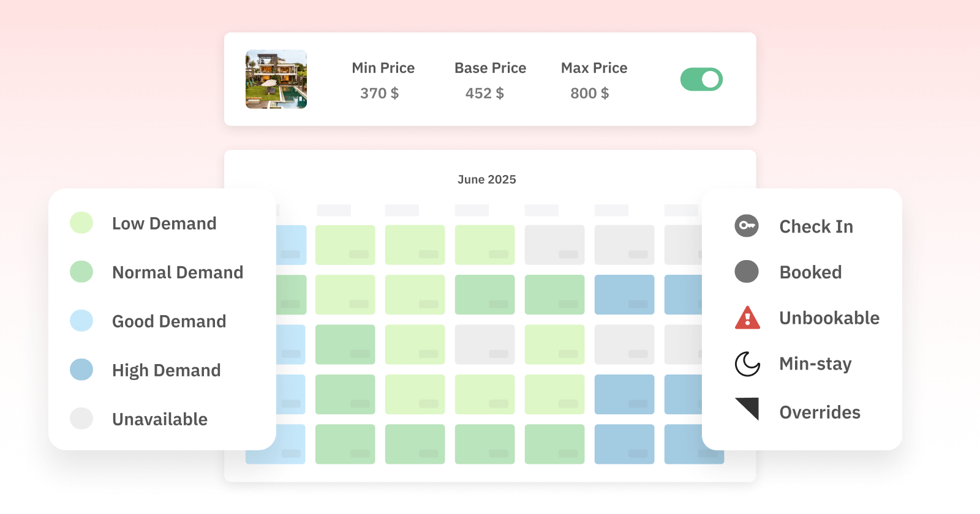Image resolution: width=980 pixels, height=514 pixels.
Task: Click the Overrides legend label
Action: pyautogui.click(x=820, y=412)
